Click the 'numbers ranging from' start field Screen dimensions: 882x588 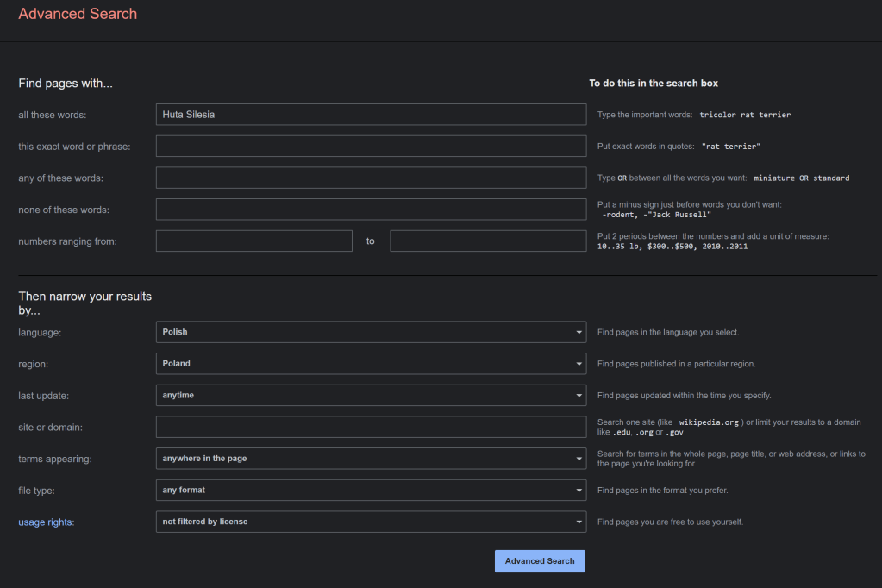[x=253, y=241]
